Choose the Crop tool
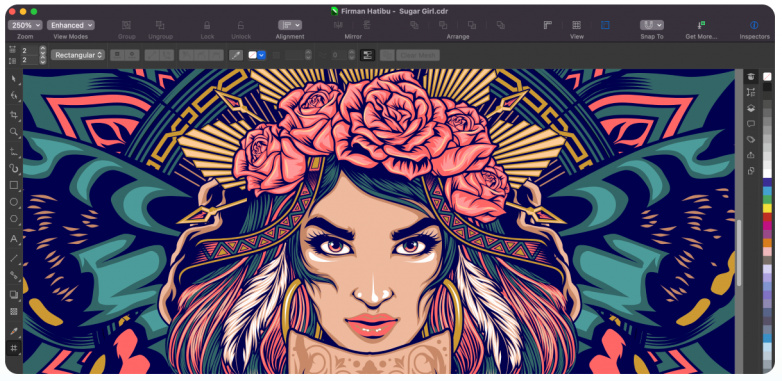782x381 pixels. pos(14,115)
